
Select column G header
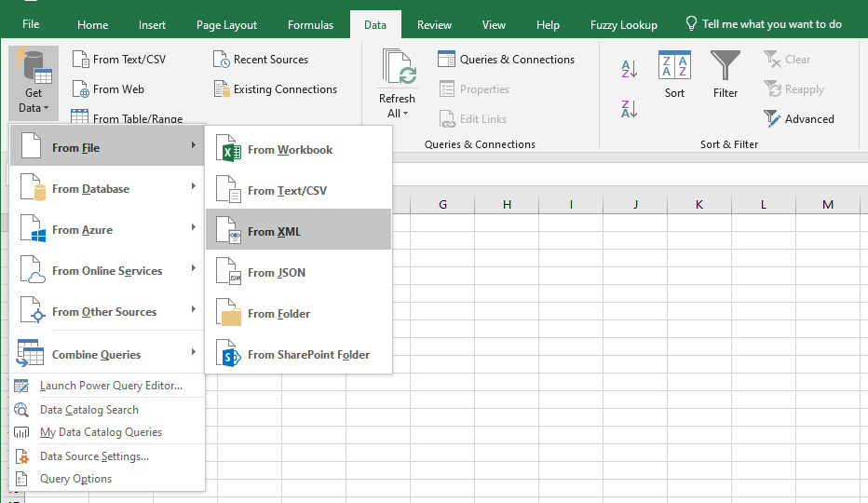pyautogui.click(x=442, y=204)
